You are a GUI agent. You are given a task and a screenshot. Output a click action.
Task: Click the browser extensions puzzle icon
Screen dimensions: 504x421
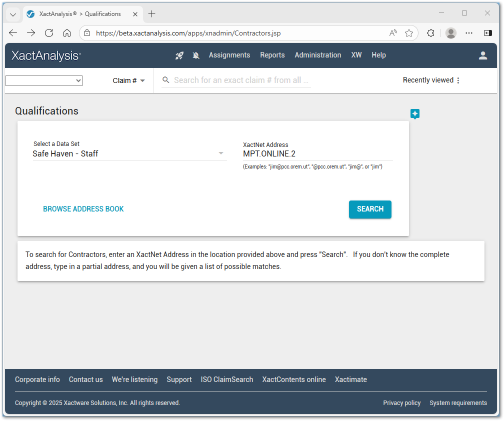(x=430, y=33)
